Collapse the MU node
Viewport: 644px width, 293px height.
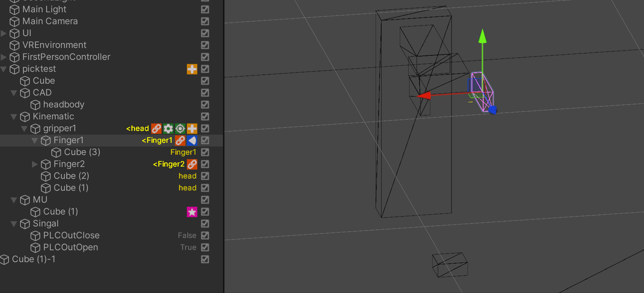14,200
